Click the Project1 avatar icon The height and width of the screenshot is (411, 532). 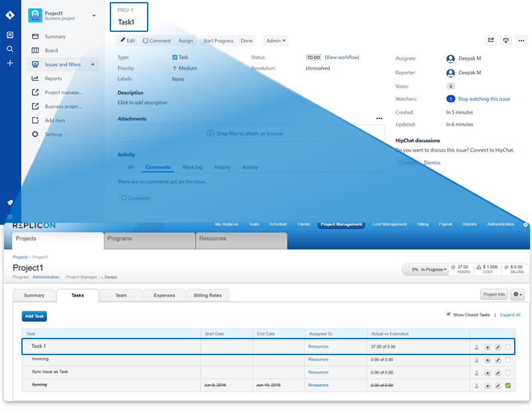pyautogui.click(x=35, y=15)
